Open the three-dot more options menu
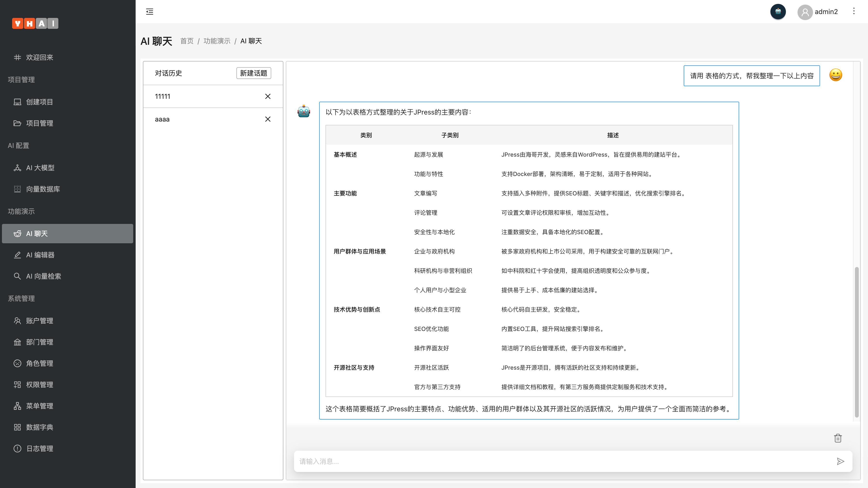This screenshot has height=488, width=868. pos(854,11)
